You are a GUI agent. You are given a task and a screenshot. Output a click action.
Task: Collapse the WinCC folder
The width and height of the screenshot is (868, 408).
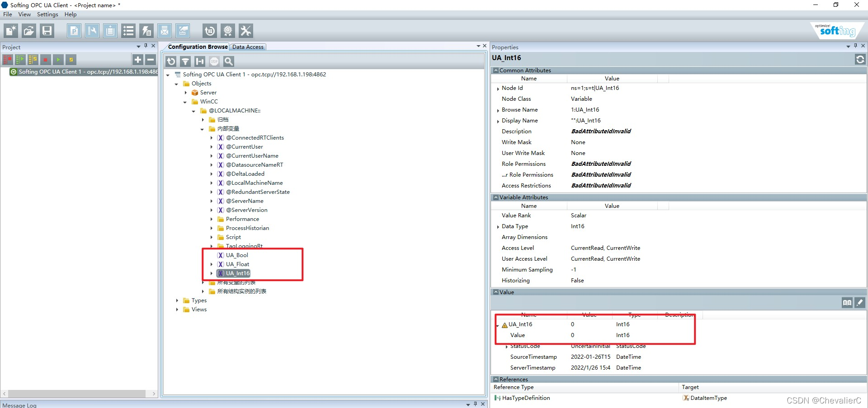click(x=185, y=102)
